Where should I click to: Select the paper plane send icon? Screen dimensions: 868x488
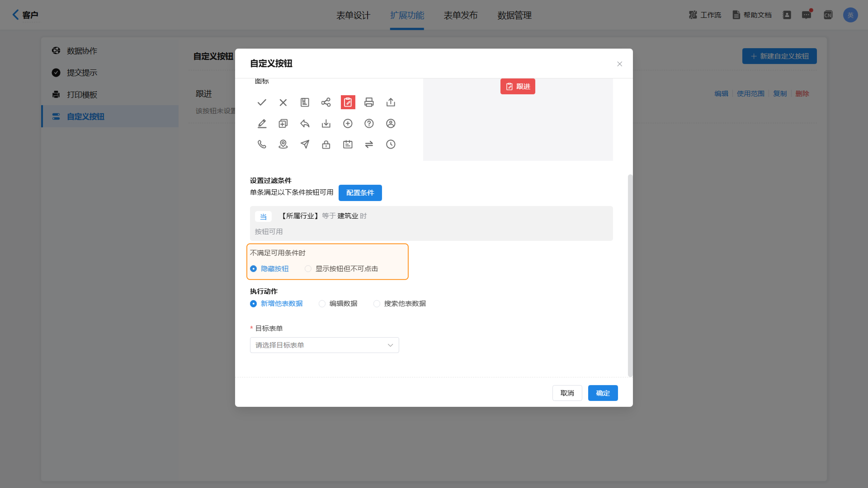305,144
